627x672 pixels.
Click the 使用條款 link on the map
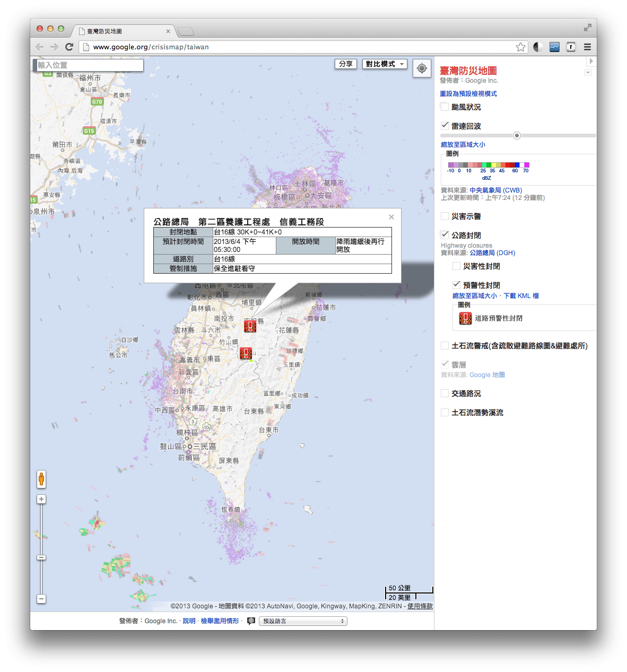[x=419, y=606]
